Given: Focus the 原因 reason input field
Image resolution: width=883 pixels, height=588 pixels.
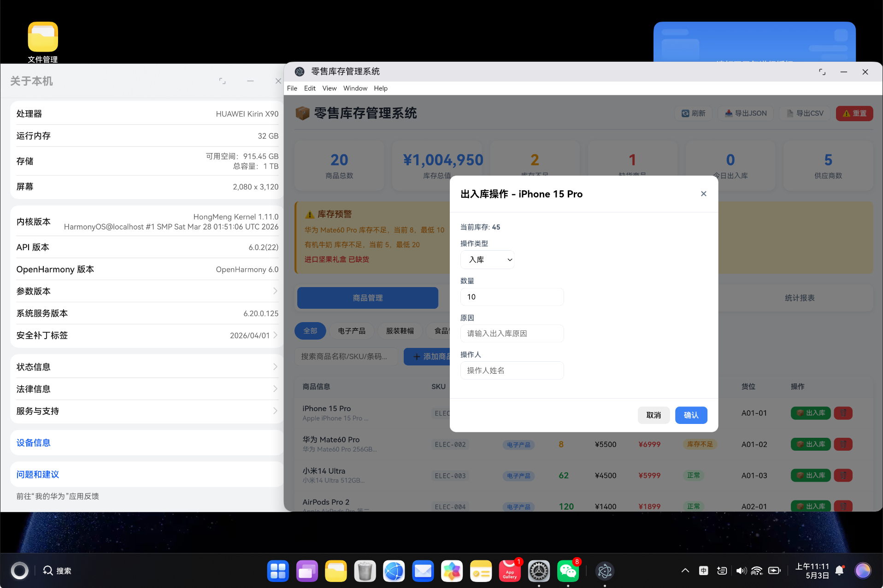Looking at the screenshot, I should (512, 334).
